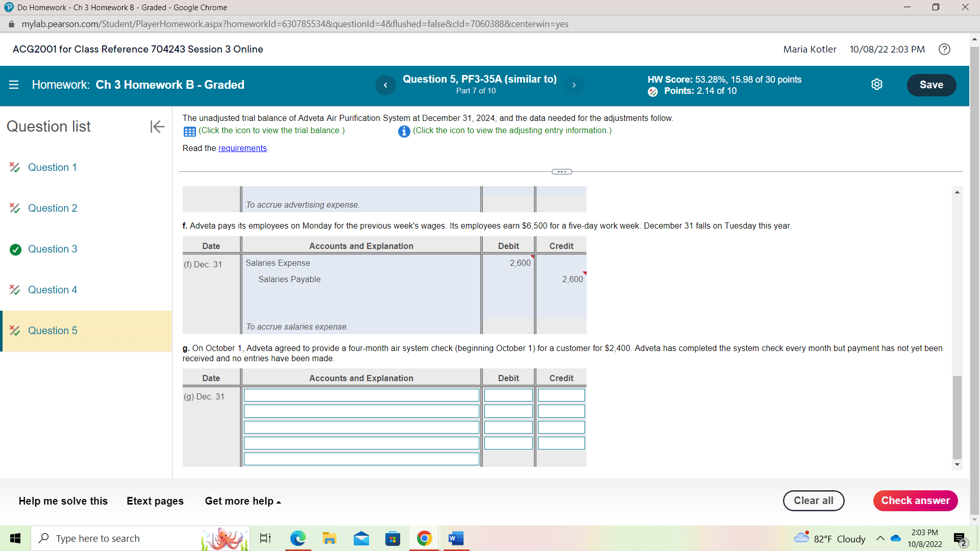Advance using the next question chevron
Screen dimensions: 980x551
click(574, 85)
